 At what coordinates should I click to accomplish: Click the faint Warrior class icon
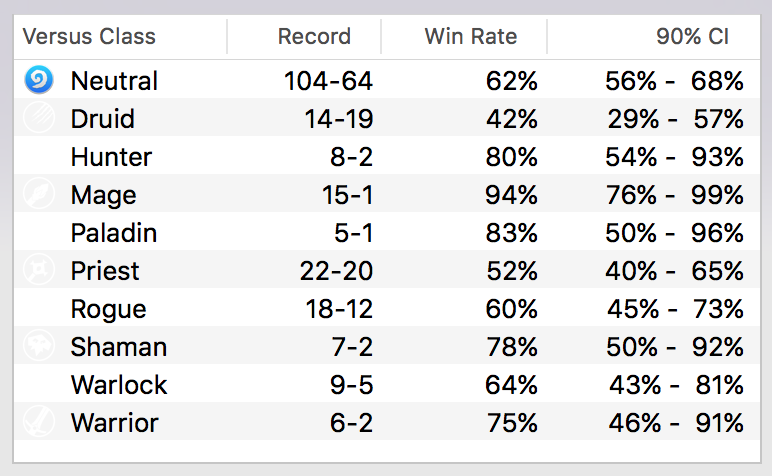pyautogui.click(x=39, y=422)
